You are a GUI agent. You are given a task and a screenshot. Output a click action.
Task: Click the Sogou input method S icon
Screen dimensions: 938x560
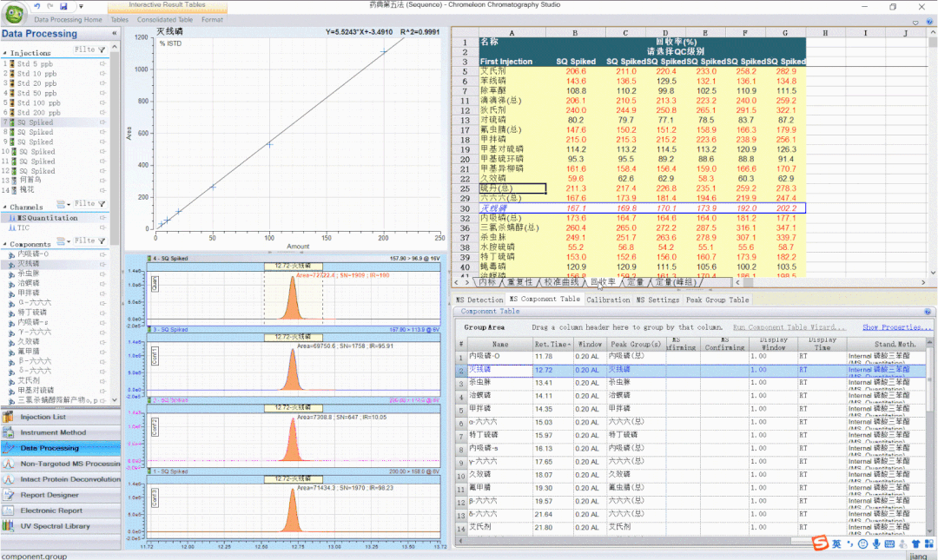point(818,544)
